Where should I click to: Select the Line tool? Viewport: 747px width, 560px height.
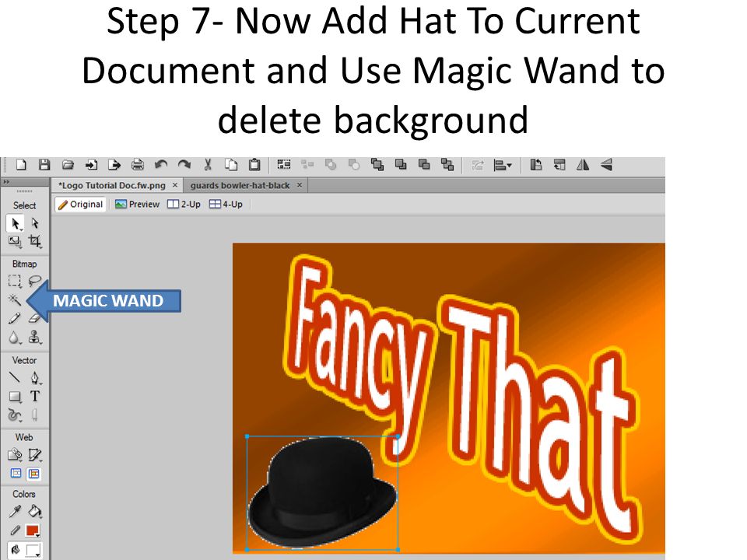15,378
